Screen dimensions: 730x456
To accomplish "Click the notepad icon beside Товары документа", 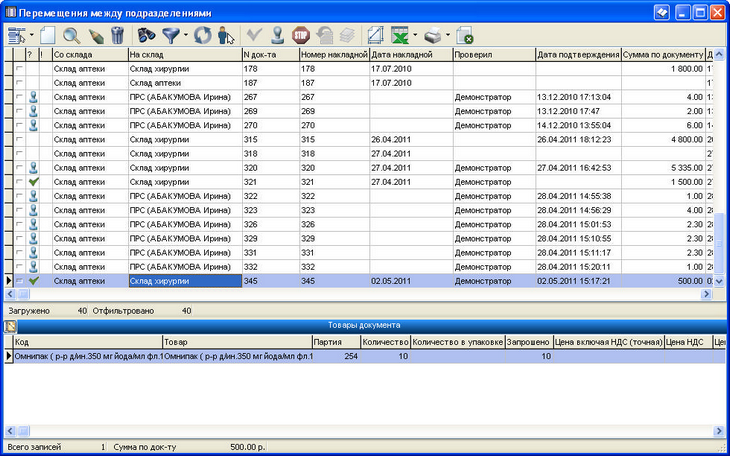I will [10, 326].
